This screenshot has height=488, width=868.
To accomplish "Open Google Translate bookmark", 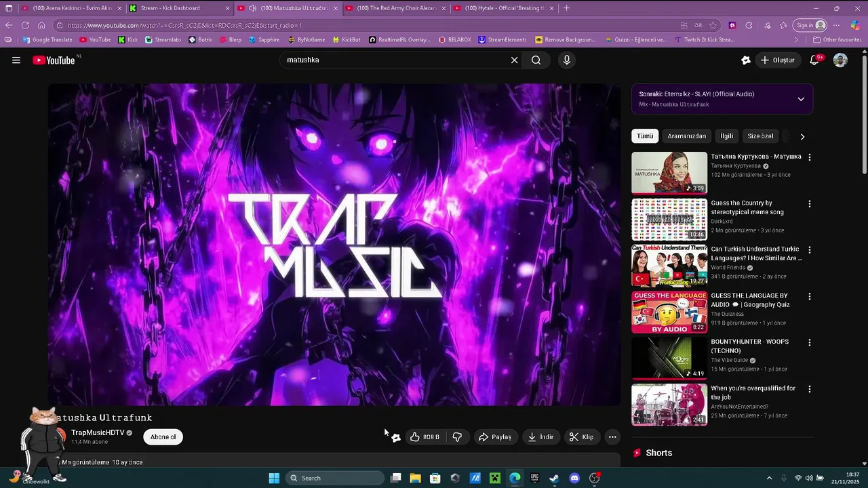I will pyautogui.click(x=47, y=40).
